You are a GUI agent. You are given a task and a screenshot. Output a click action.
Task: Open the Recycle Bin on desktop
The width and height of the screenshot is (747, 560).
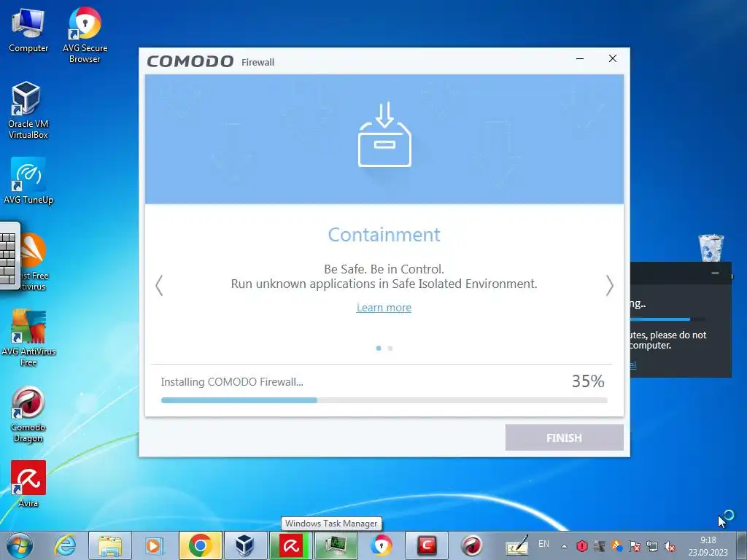(x=711, y=248)
